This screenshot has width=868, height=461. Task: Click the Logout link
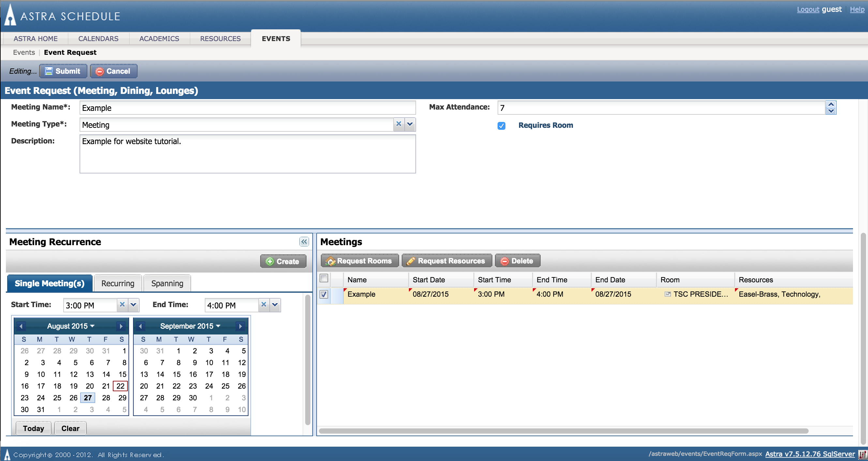pyautogui.click(x=808, y=9)
